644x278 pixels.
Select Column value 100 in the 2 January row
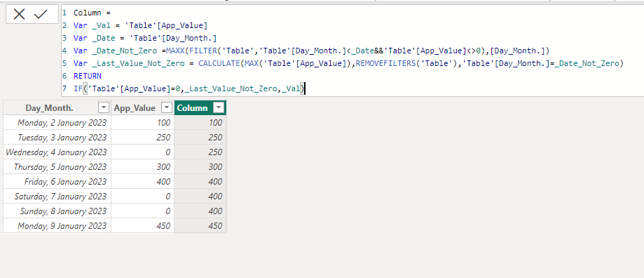[x=200, y=123]
